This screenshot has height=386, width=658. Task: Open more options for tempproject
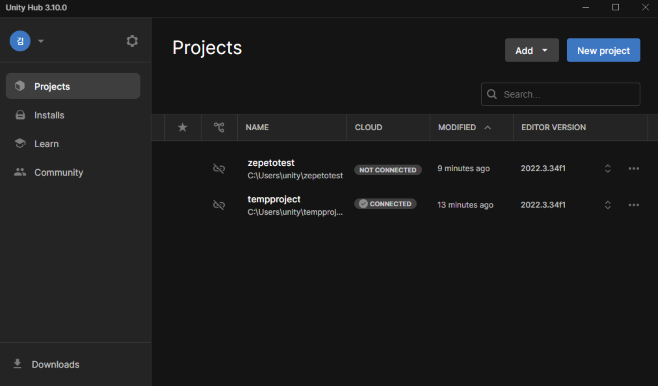coord(634,205)
